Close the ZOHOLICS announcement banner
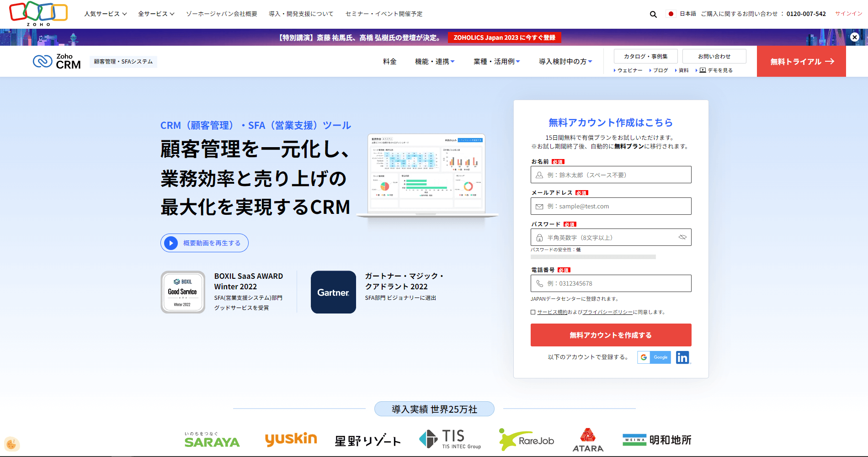Screen dimensions: 868x457 (x=854, y=37)
